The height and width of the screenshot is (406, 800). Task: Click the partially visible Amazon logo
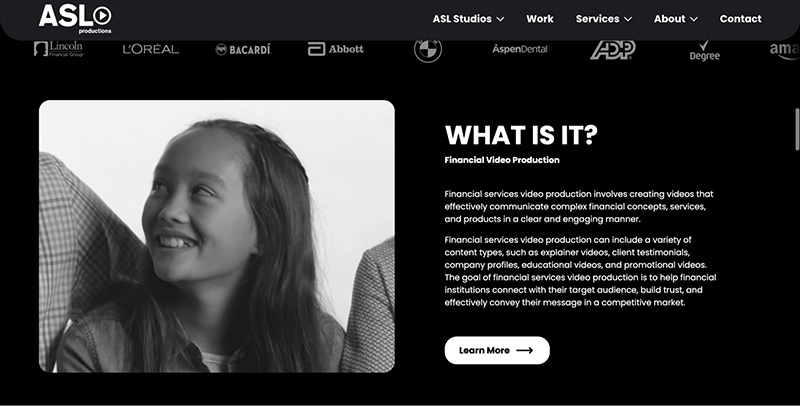pos(785,50)
